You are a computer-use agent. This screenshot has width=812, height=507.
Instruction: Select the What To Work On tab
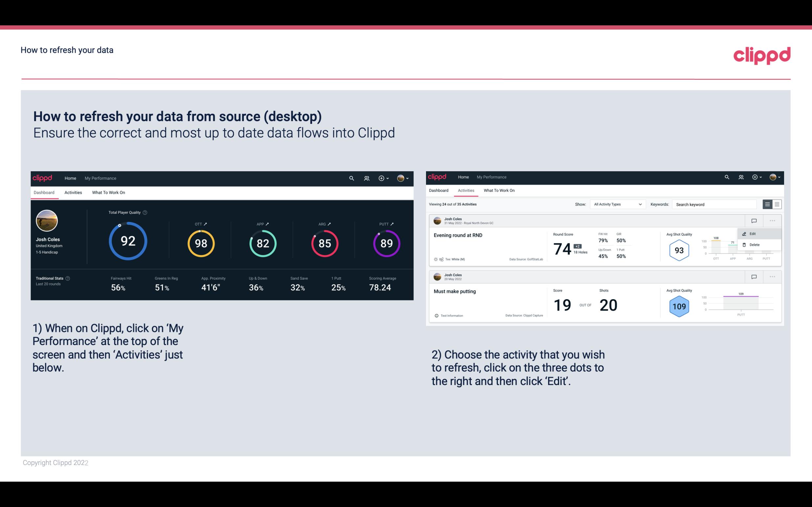tap(109, 192)
